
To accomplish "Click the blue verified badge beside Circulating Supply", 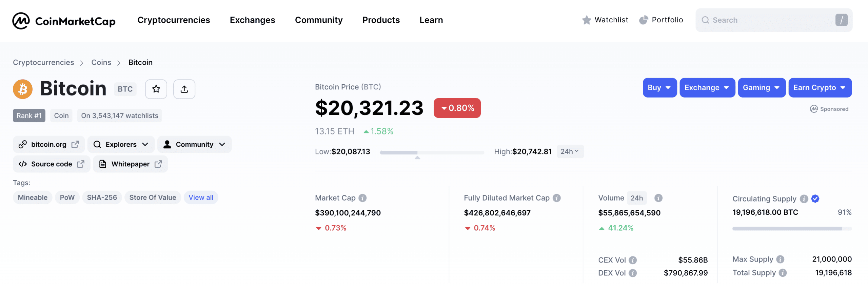I will 815,199.
